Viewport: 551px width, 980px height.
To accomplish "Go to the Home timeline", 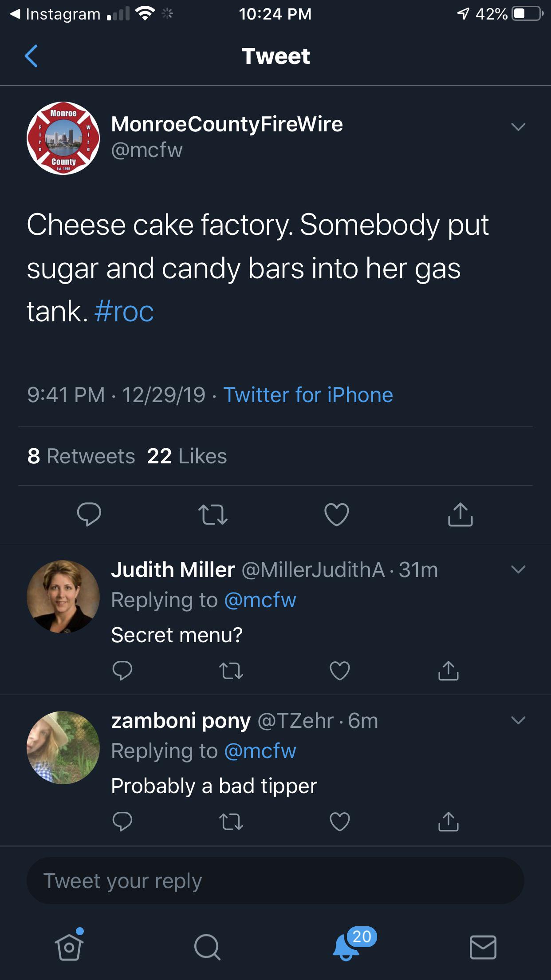I will pyautogui.click(x=69, y=948).
